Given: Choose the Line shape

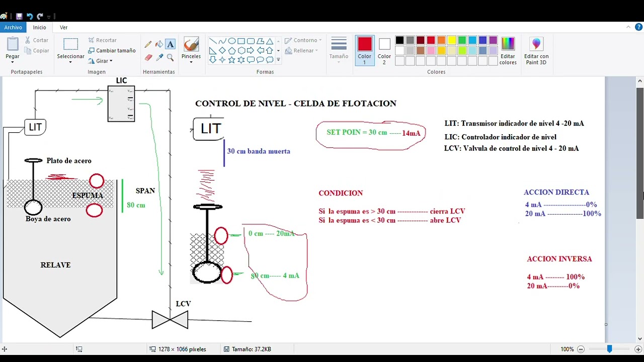Looking at the screenshot, I should [x=212, y=41].
